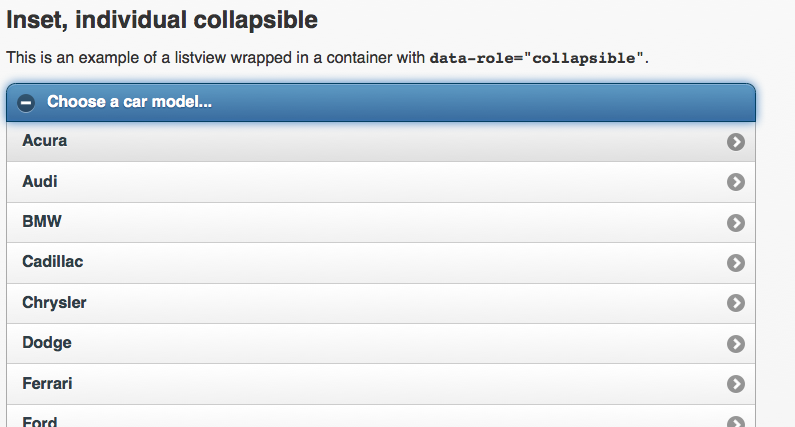
Task: Click the arrow icon on the Dodge row
Action: click(736, 344)
